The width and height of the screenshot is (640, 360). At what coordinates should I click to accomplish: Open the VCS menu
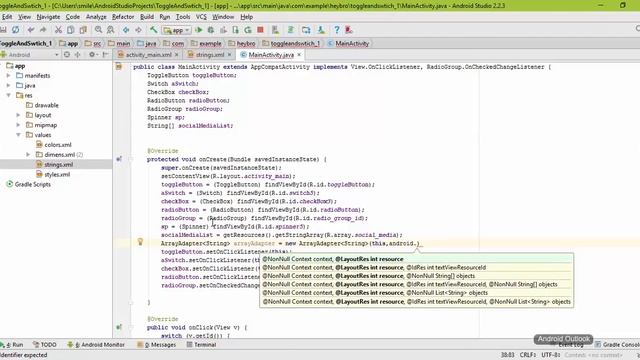point(201,17)
